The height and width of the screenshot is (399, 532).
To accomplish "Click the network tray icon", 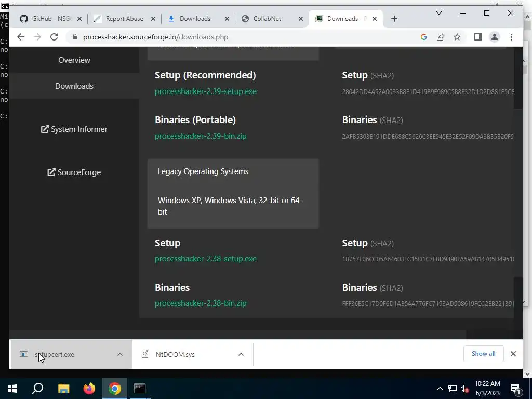I will coord(453,389).
